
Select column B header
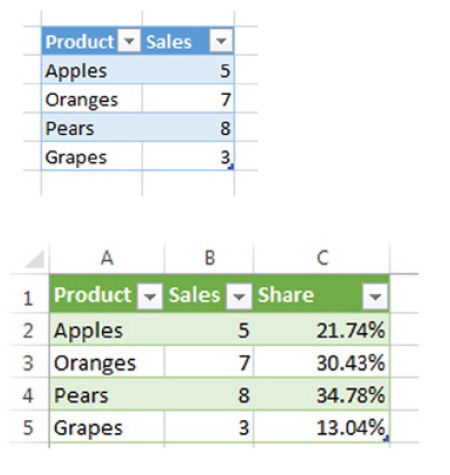pyautogui.click(x=209, y=258)
